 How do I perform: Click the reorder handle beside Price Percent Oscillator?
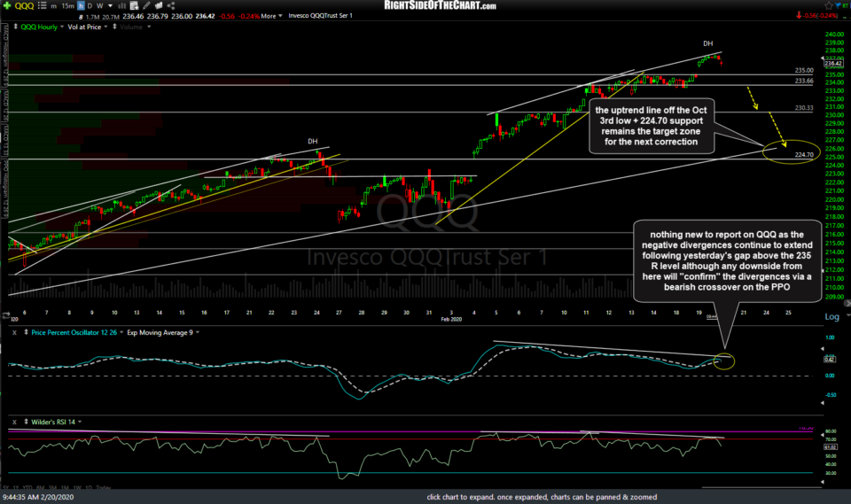click(26, 332)
